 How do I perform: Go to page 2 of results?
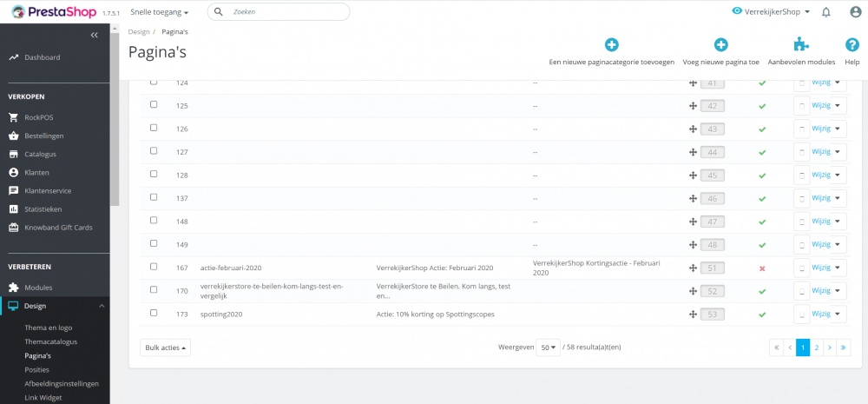click(817, 348)
